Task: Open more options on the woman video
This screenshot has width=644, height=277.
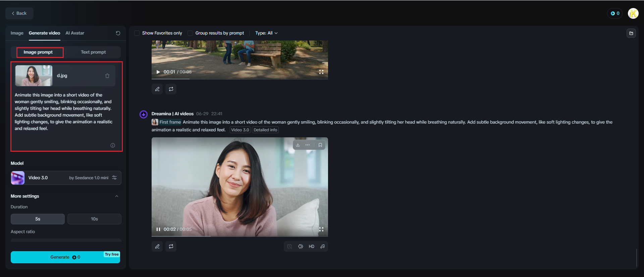Action: [x=308, y=145]
